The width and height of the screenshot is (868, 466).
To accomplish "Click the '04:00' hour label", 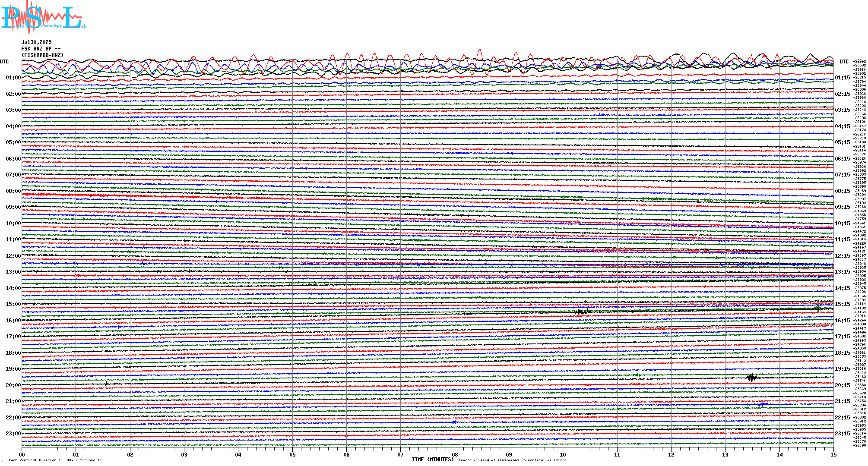I will (13, 126).
